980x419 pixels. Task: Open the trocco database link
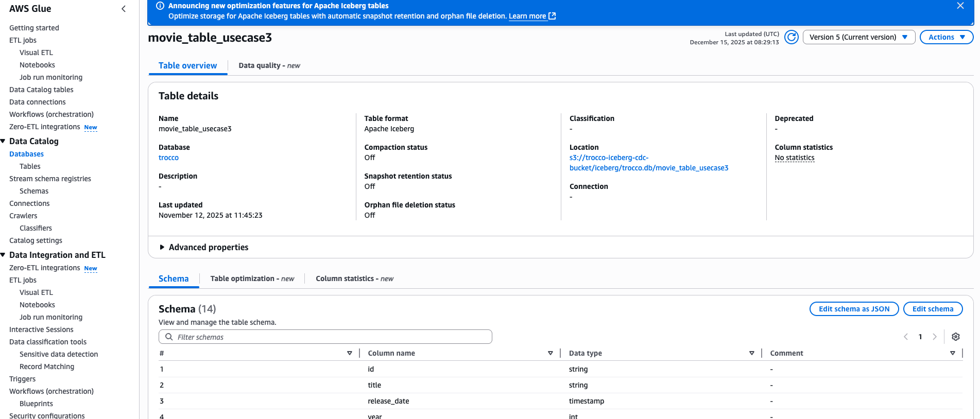(168, 158)
